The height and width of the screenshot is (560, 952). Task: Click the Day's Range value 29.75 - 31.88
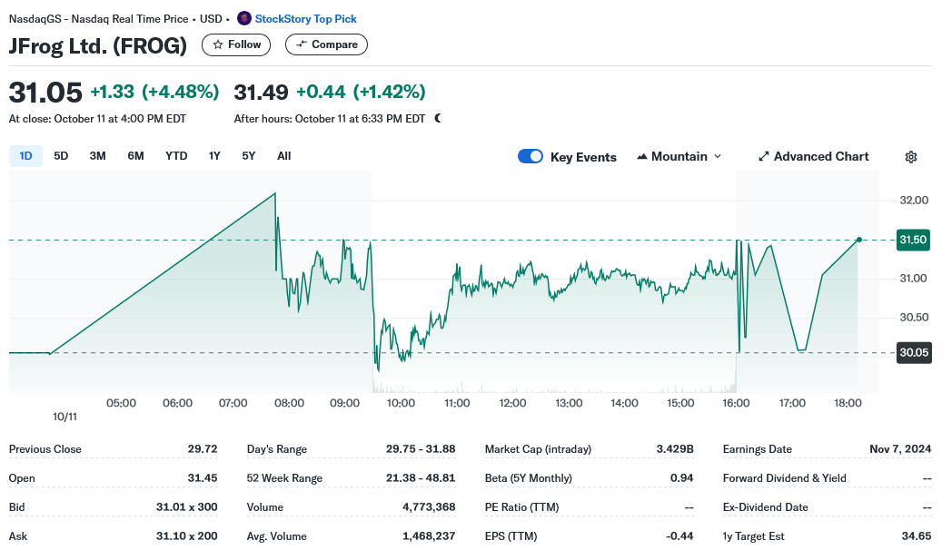coord(421,449)
